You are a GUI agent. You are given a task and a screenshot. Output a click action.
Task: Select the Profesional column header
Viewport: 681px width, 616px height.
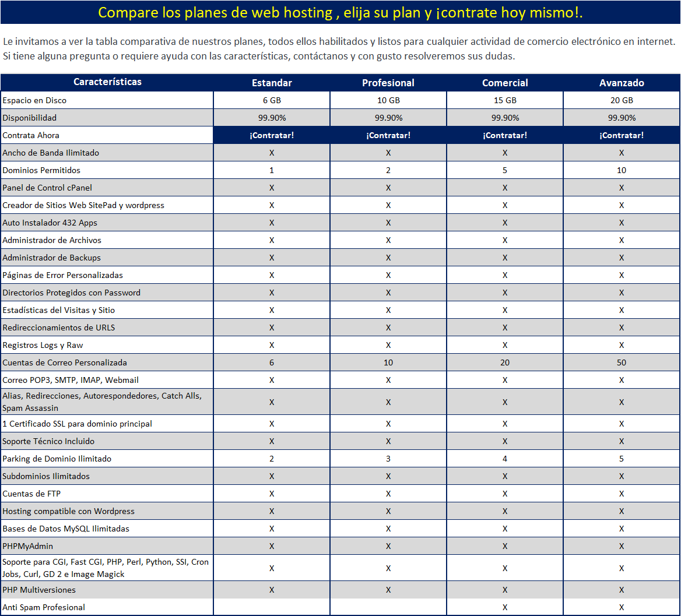pyautogui.click(x=388, y=83)
